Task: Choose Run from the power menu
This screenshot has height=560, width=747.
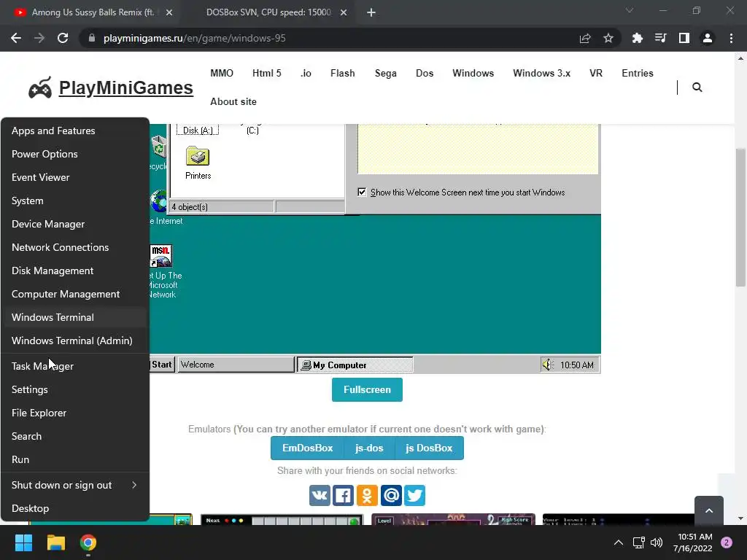Action: coord(75,459)
